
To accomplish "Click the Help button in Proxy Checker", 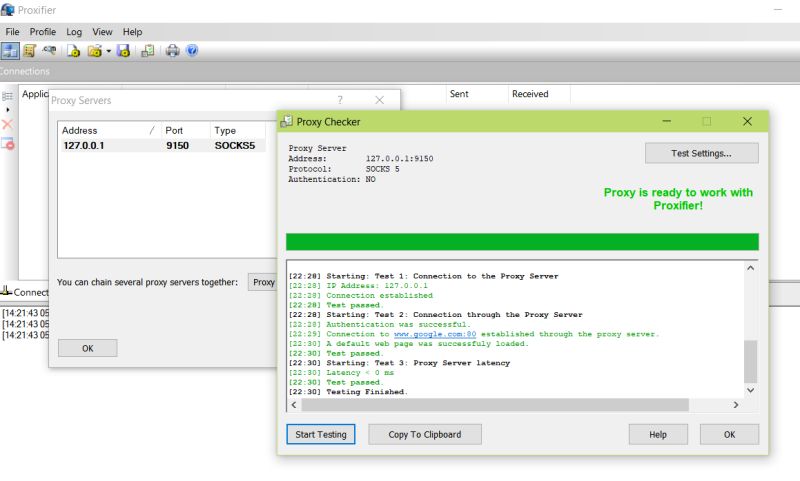I will 658,434.
